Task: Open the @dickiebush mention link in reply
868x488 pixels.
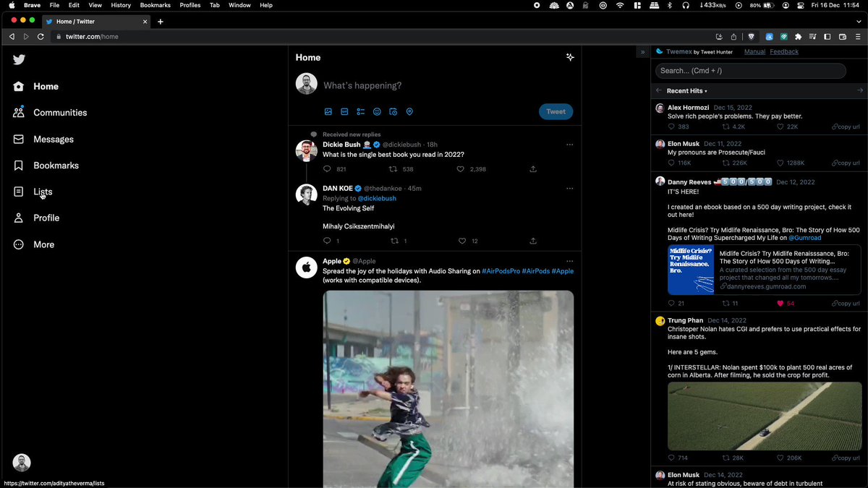Action: tap(377, 198)
